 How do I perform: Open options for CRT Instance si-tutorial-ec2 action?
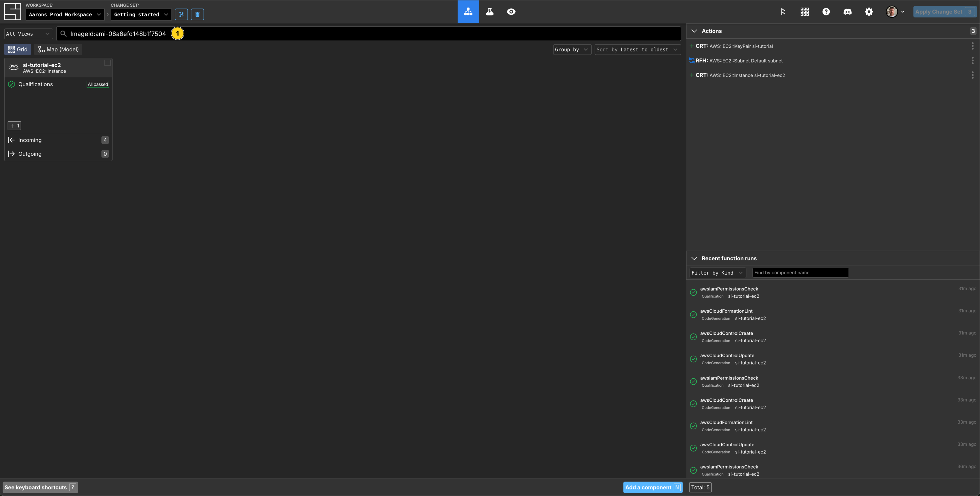tap(972, 75)
